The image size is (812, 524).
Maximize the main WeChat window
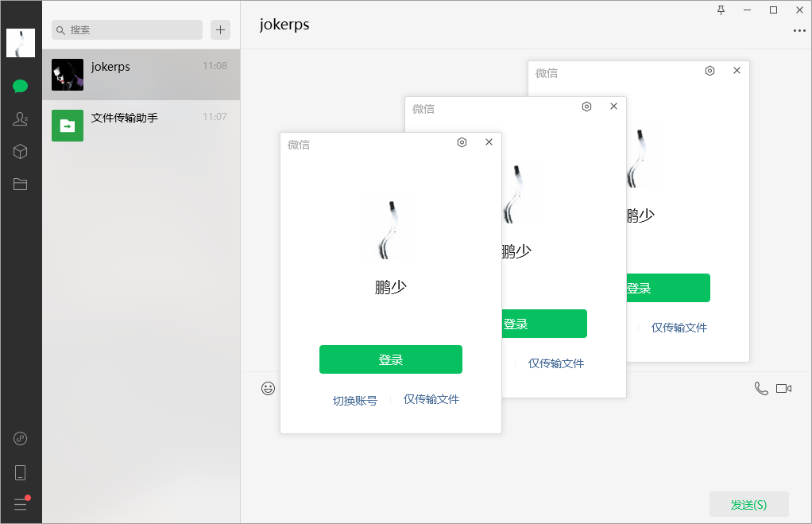click(x=773, y=10)
